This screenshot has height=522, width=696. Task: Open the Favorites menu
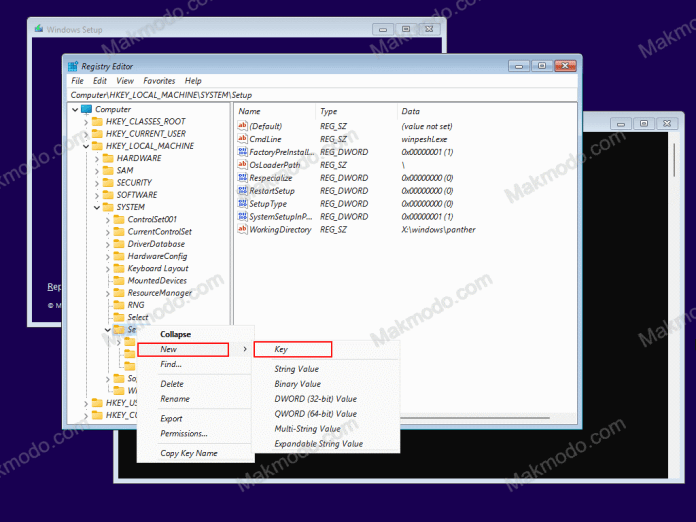pyautogui.click(x=159, y=81)
